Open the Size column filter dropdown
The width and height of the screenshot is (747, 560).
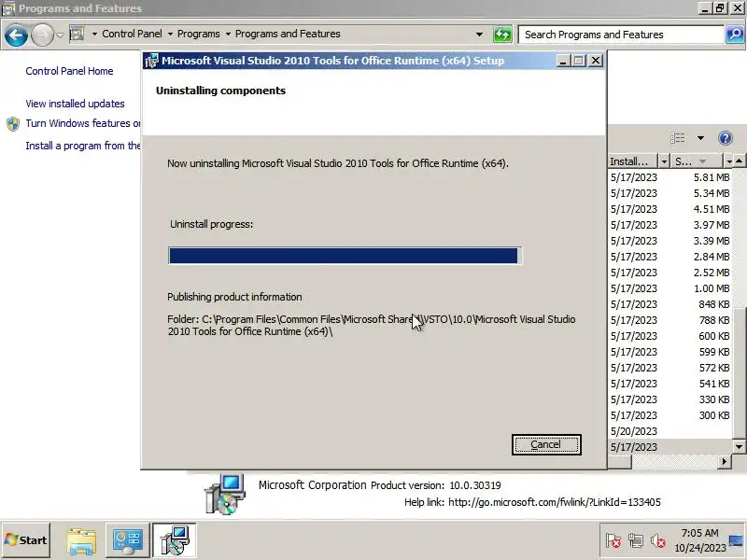click(x=728, y=161)
